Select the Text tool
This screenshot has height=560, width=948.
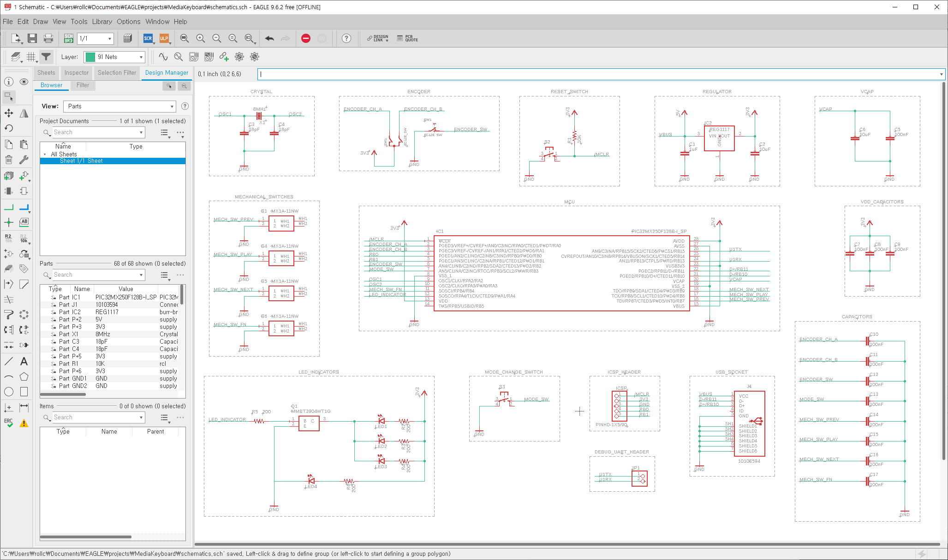point(24,361)
